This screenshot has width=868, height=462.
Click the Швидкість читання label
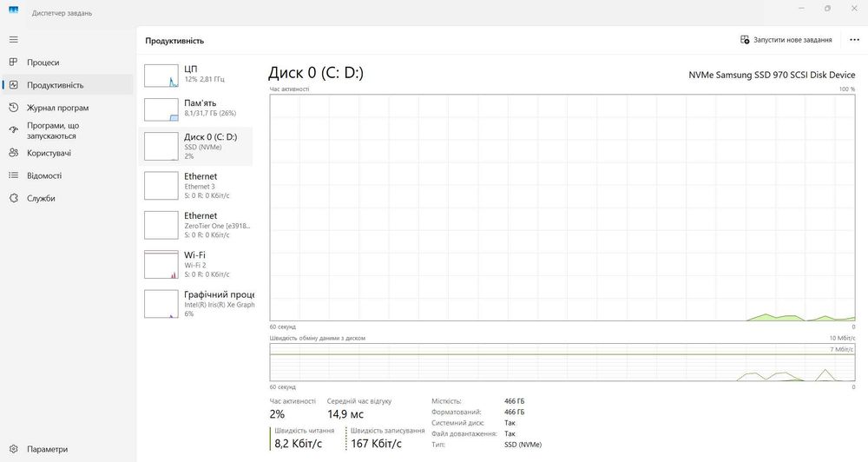click(x=305, y=431)
